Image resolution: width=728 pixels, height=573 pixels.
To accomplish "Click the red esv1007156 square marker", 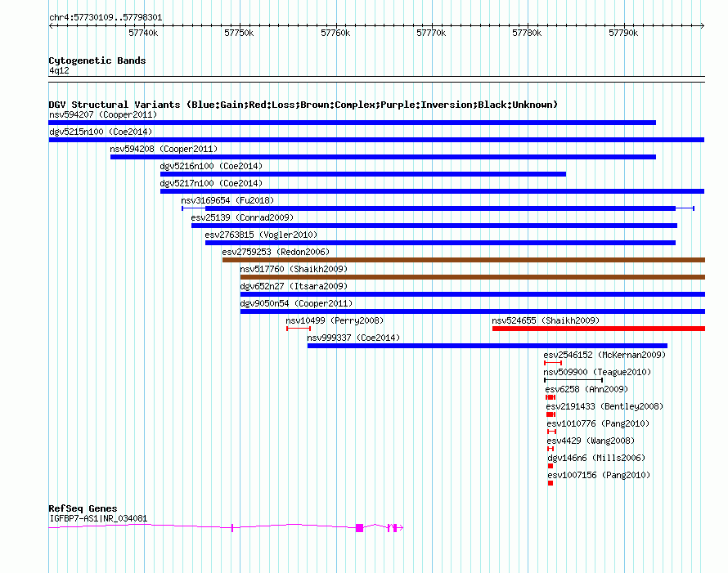I will point(550,483).
